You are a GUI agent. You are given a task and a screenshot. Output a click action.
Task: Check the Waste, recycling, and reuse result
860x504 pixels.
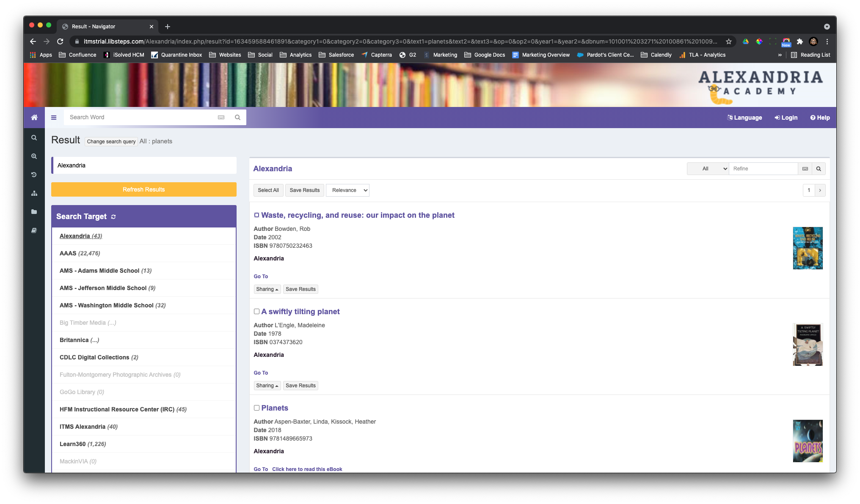(x=256, y=215)
